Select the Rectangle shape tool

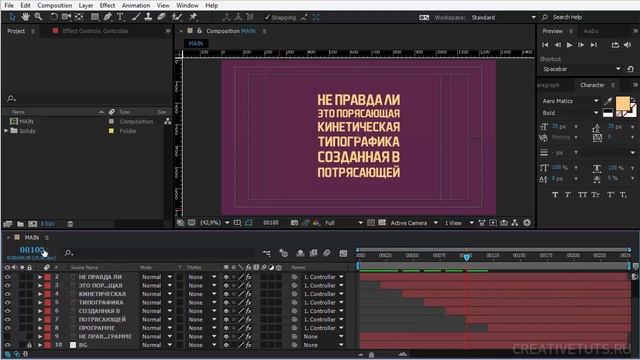point(95,17)
